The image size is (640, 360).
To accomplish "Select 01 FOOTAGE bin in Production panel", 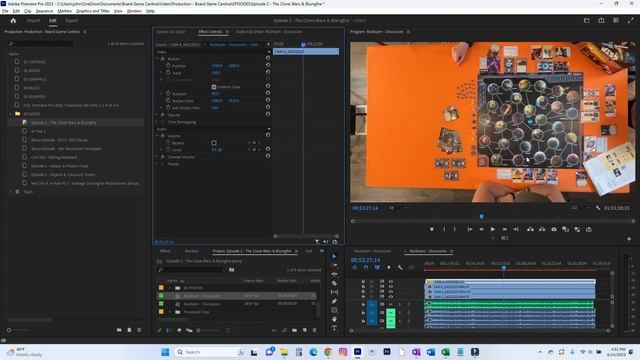I will (34, 62).
